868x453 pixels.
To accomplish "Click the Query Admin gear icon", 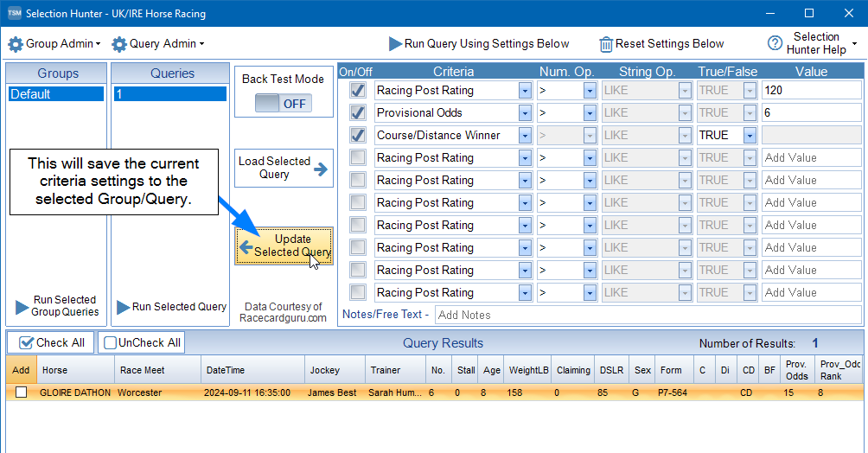I will [119, 44].
